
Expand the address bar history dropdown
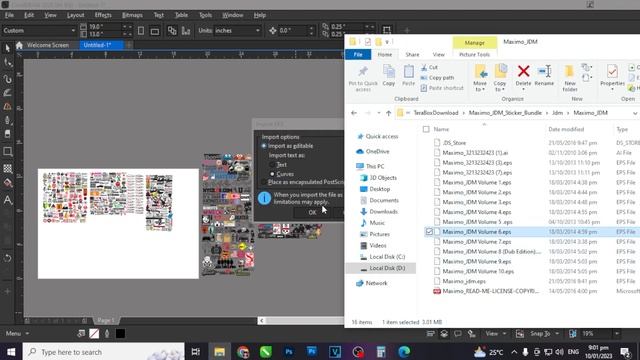[x=635, y=113]
